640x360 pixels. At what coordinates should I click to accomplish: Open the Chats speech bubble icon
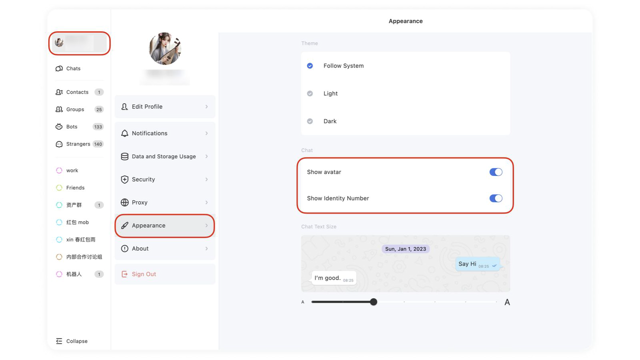pyautogui.click(x=59, y=69)
